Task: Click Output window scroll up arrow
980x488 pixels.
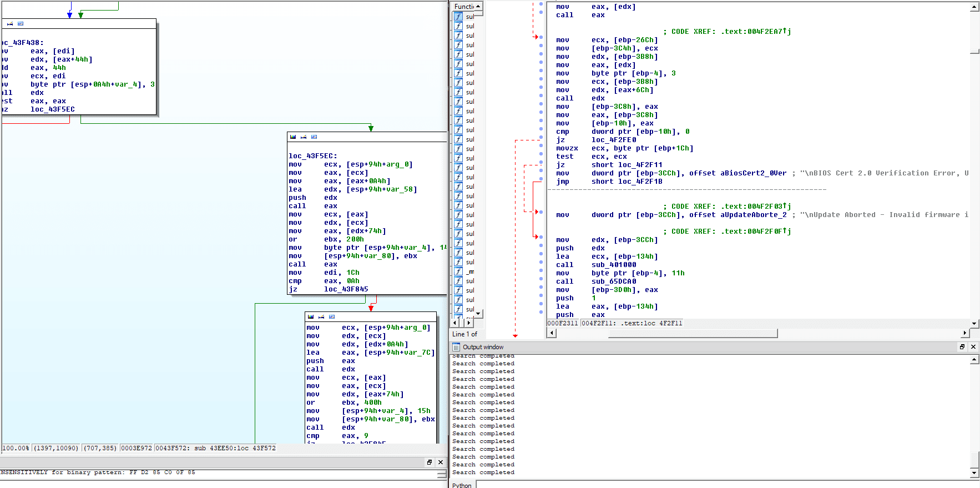Action: [x=974, y=360]
